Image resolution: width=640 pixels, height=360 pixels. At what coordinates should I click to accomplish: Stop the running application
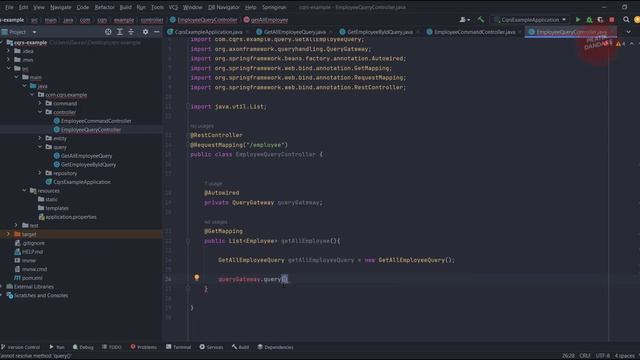point(612,20)
